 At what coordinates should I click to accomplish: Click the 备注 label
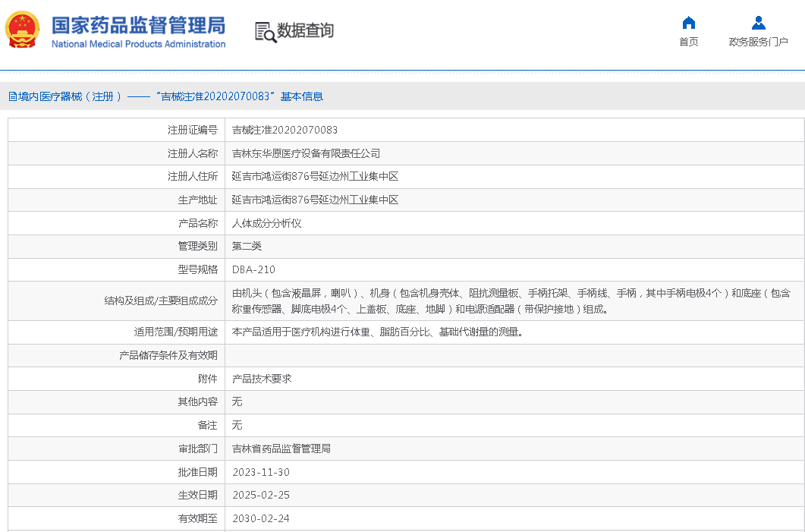pyautogui.click(x=207, y=425)
